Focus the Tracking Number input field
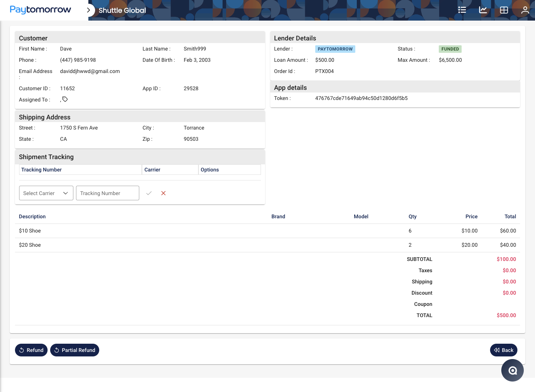Screen dimensions: 535x392 [107, 193]
